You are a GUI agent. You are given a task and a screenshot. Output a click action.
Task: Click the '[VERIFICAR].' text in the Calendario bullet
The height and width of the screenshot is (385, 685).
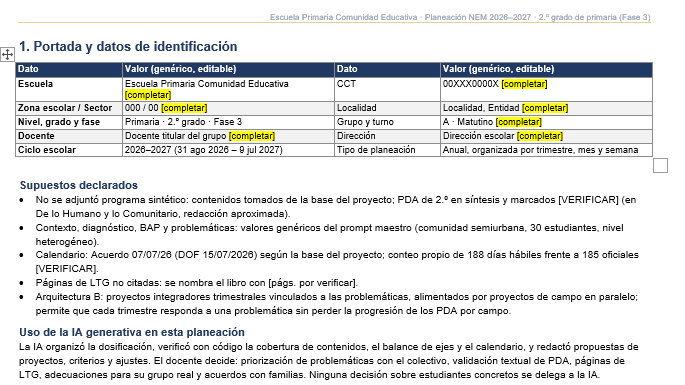[x=67, y=269]
